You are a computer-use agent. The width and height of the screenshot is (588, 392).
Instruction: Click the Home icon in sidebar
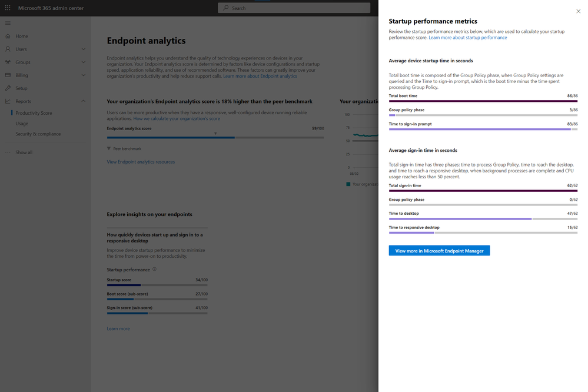[8, 36]
